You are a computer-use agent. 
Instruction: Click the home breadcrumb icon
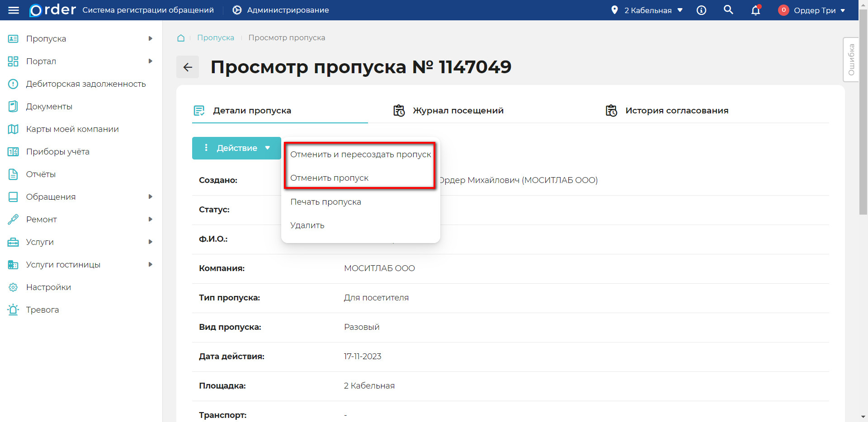tap(181, 38)
